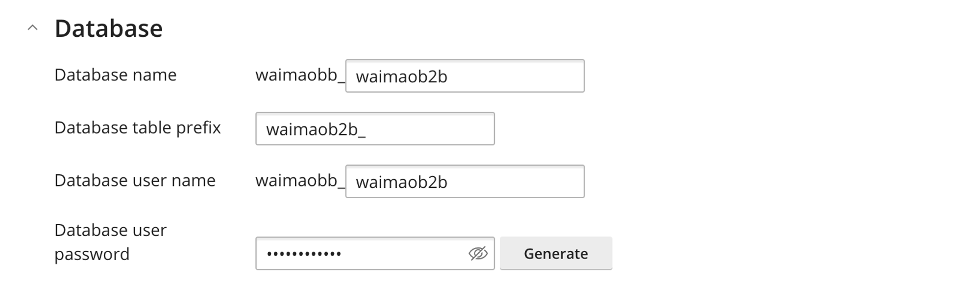Image resolution: width=980 pixels, height=289 pixels.
Task: Focus the Database table prefix field
Action: pos(375,129)
